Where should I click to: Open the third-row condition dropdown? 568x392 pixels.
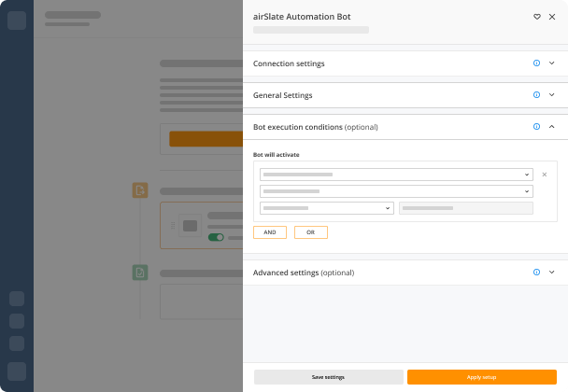[327, 208]
